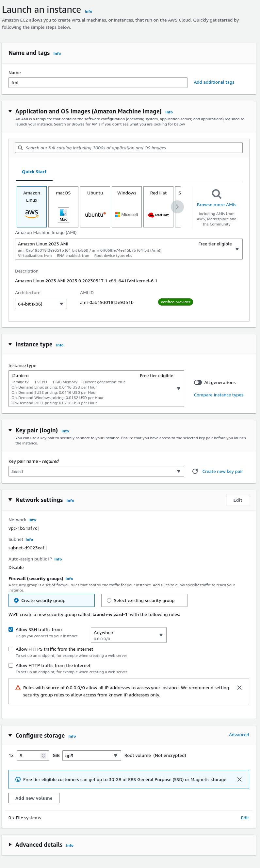Viewport: 260px width, 868px height.
Task: Dismiss the 0.0.0.0/0 warning message
Action: click(x=239, y=687)
